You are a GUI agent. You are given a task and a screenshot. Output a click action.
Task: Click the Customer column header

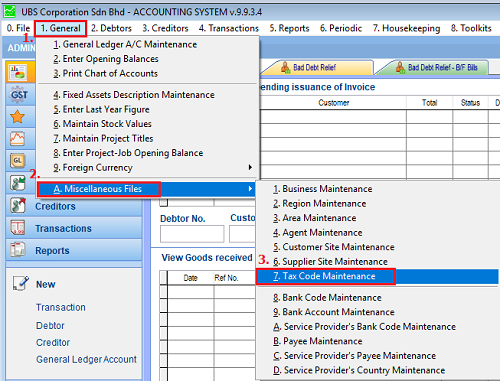tap(334, 103)
